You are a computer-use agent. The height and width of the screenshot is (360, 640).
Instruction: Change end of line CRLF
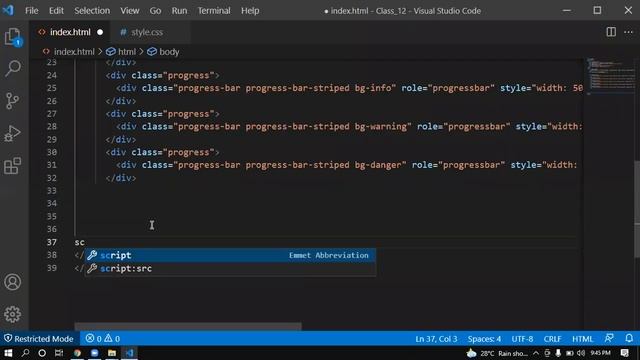point(552,339)
